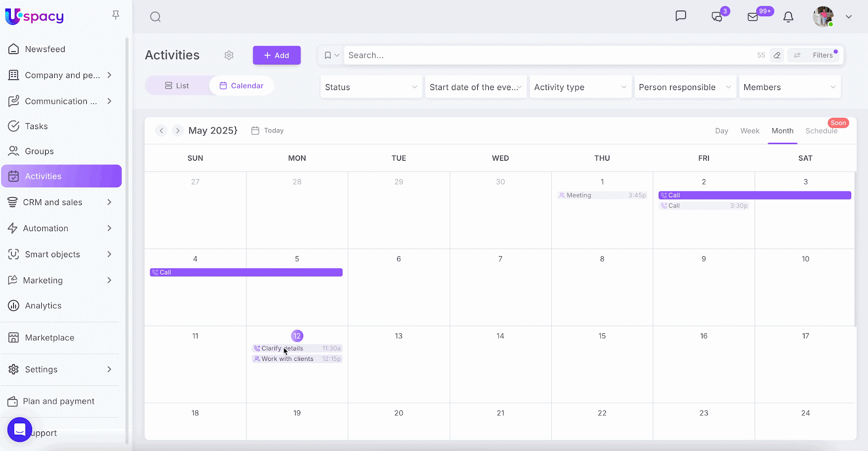Click the Search input field
Screen dimensions: 868x451
point(548,55)
